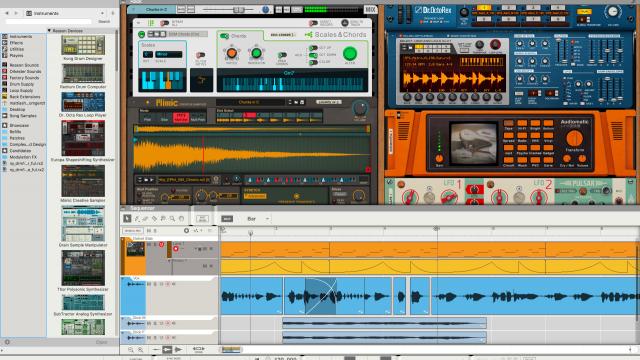Image resolution: width=640 pixels, height=360 pixels.
Task: Click the blue pan knob on mix channel
Action: coord(266,9)
